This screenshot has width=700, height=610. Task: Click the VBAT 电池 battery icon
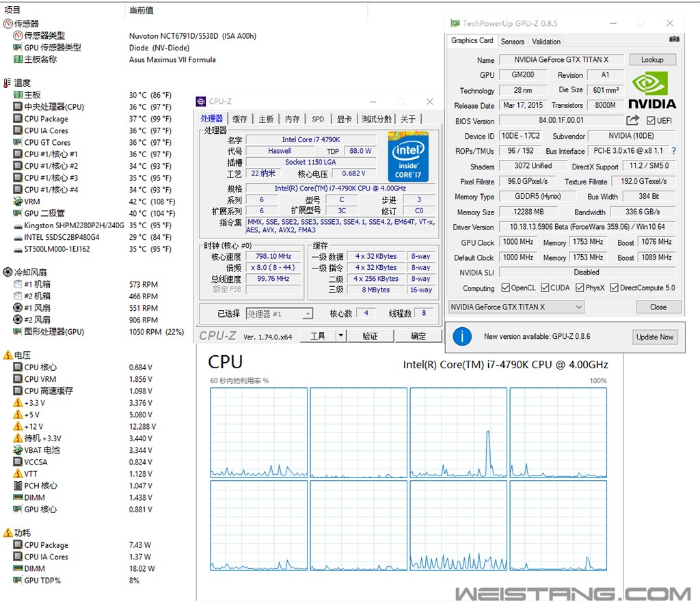tap(18, 449)
